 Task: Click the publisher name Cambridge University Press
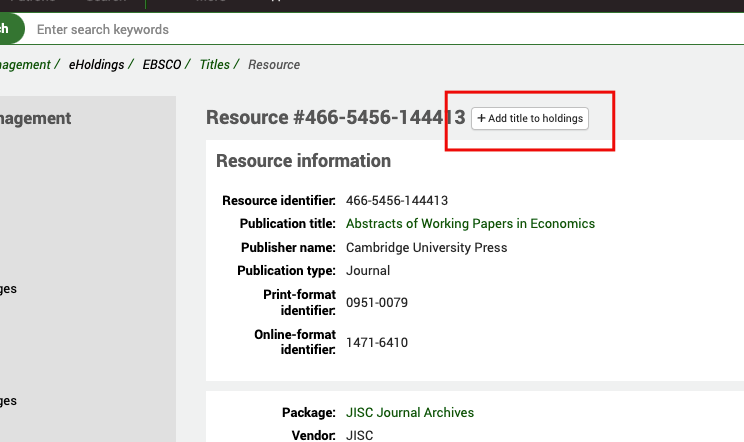(x=426, y=248)
